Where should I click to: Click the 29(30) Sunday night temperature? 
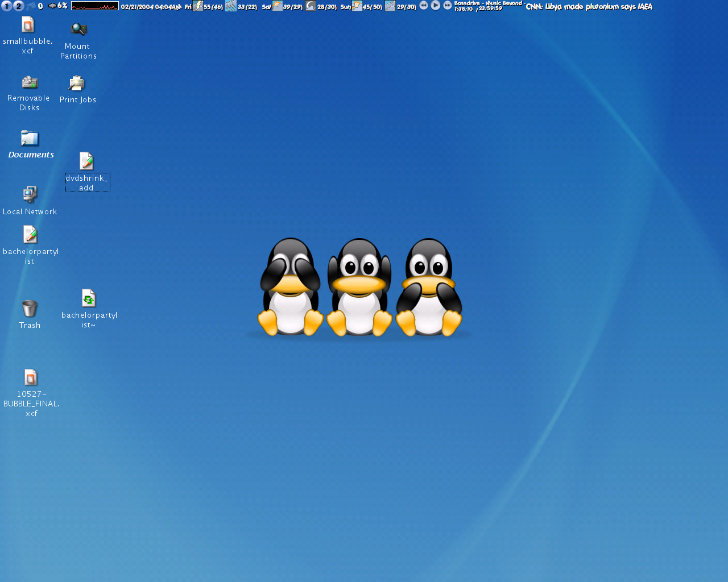click(407, 7)
